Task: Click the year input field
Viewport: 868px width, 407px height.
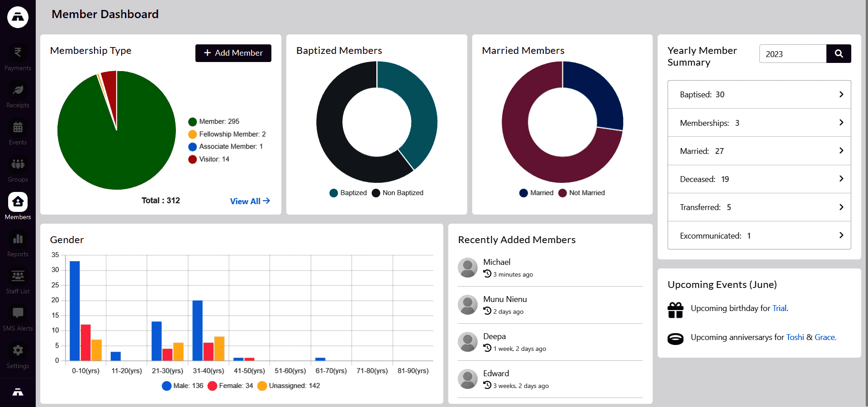Action: (792, 54)
